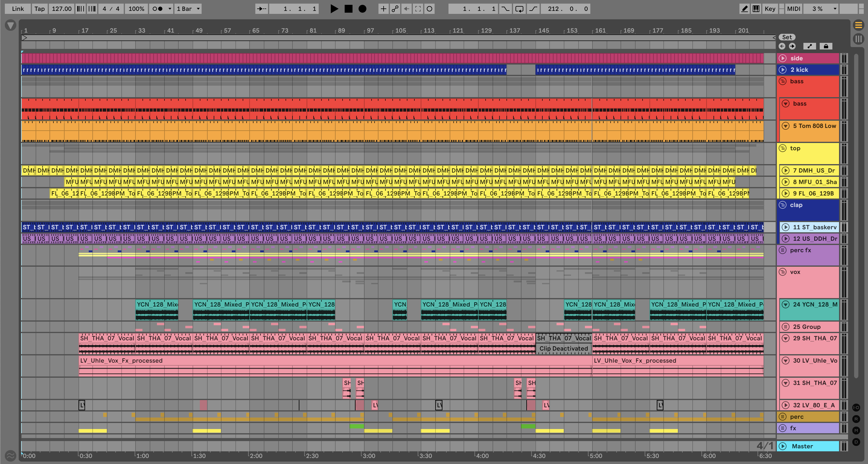Open the 1 Bar quantization dropdown
868x464 pixels.
pos(188,9)
